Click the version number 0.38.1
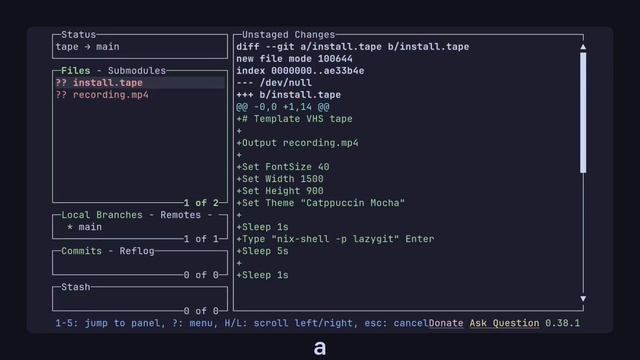This screenshot has height=360, width=640. tap(562, 323)
